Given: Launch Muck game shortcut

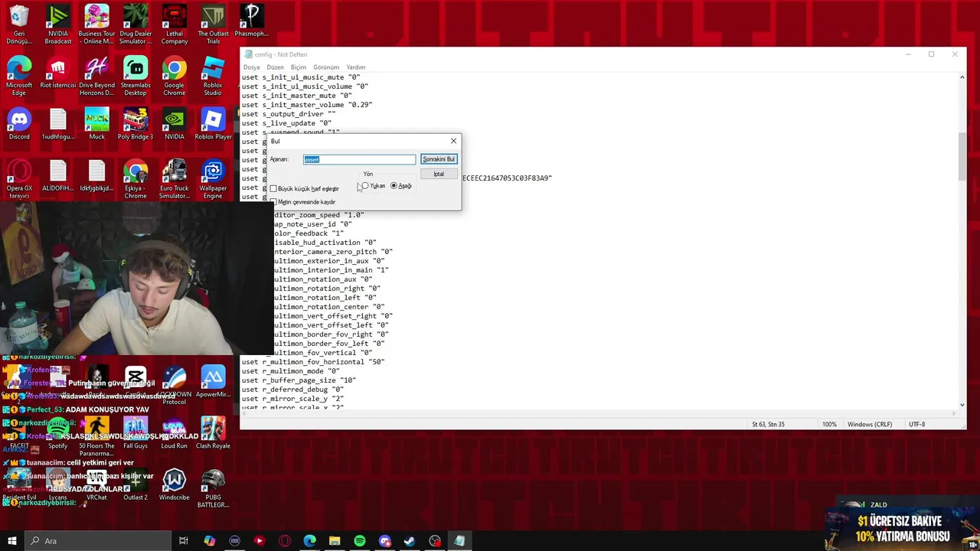Looking at the screenshot, I should point(96,124).
